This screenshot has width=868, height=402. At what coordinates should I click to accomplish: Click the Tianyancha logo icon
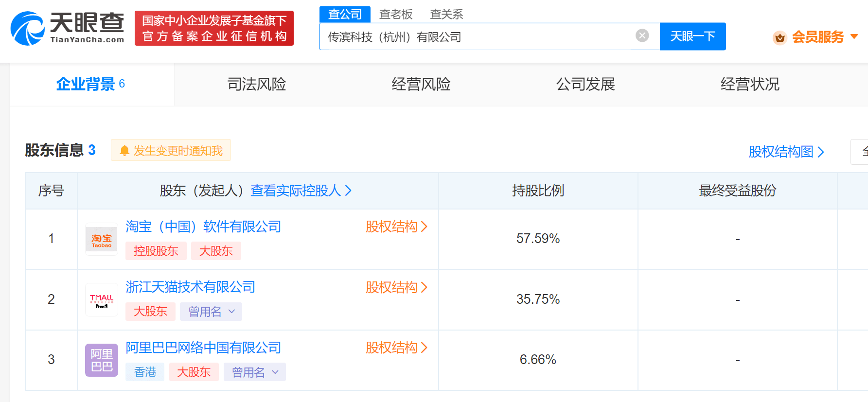(28, 29)
